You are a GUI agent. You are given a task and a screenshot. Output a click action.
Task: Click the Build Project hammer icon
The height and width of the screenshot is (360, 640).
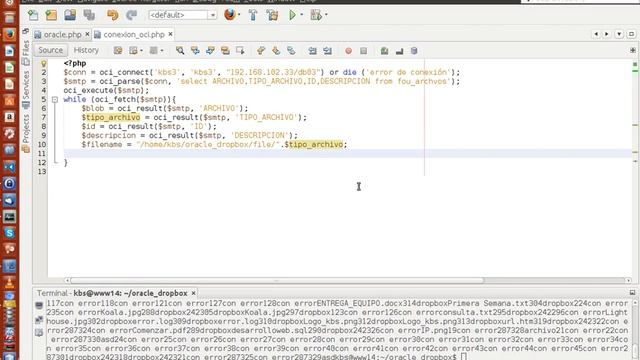tap(253, 15)
